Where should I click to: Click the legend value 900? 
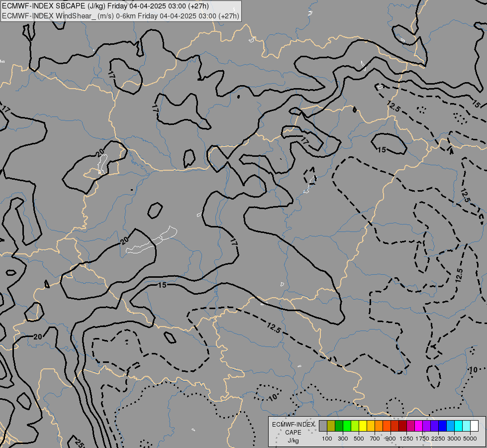coord(390,439)
